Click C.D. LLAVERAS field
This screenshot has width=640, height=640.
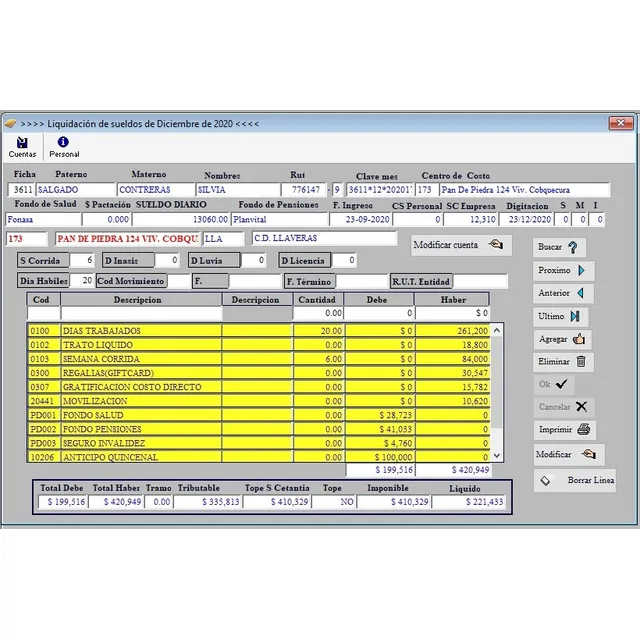[x=324, y=238]
